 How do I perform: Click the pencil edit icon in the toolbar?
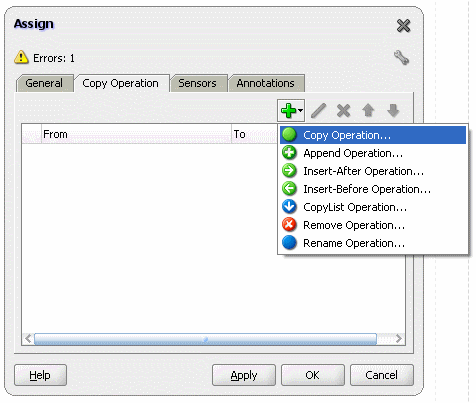click(x=318, y=111)
